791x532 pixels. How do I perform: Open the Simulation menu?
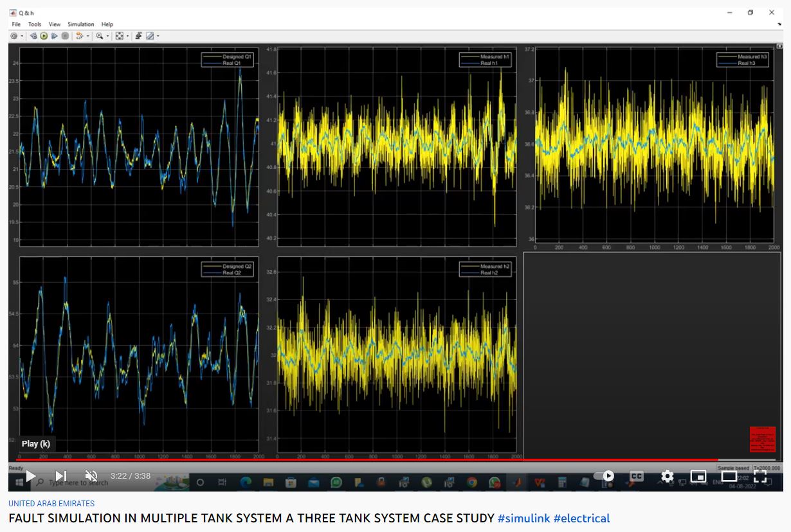click(x=81, y=24)
